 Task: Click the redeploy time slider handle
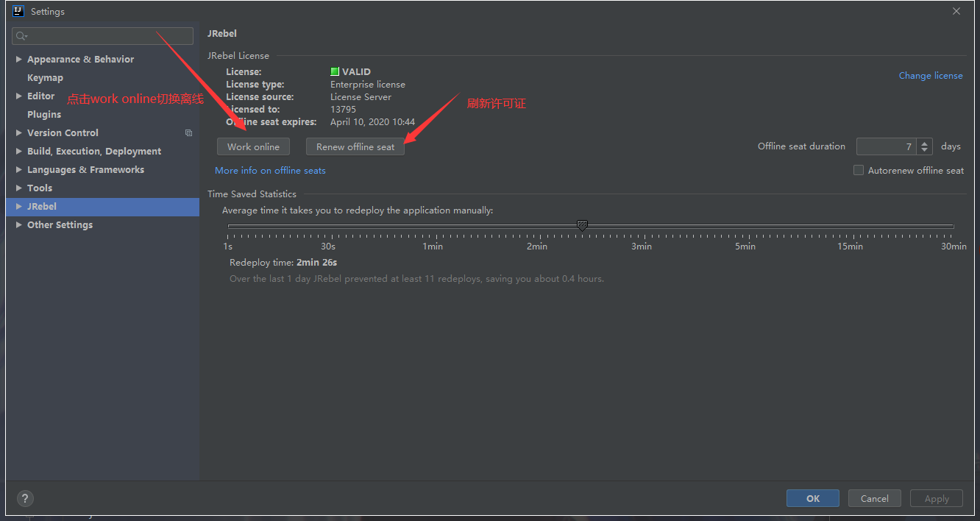pyautogui.click(x=582, y=225)
